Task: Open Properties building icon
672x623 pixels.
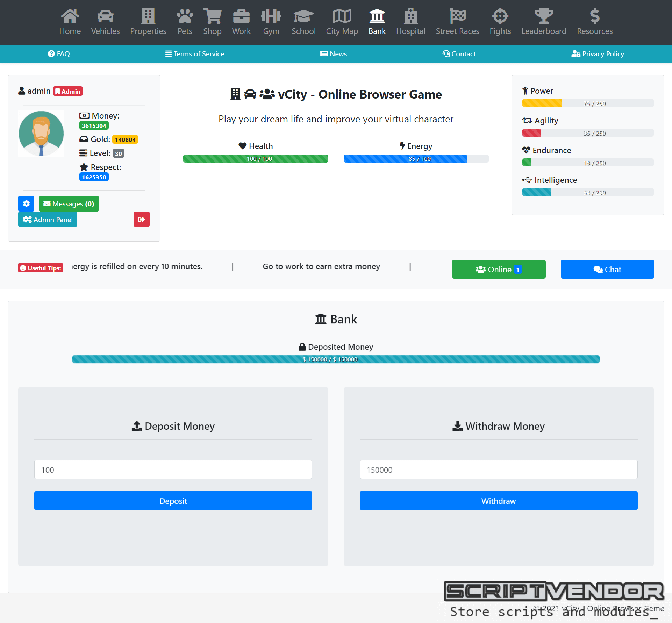Action: pyautogui.click(x=148, y=16)
